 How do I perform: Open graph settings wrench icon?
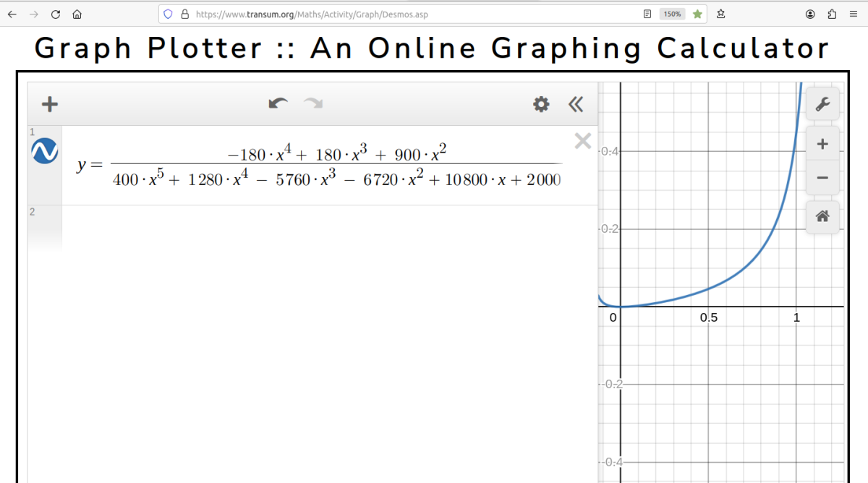point(822,105)
